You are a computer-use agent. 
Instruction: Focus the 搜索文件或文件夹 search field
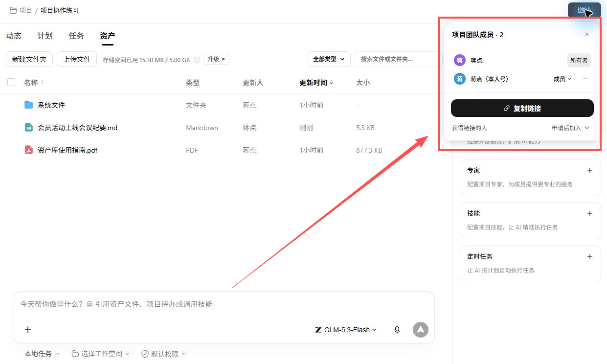[x=399, y=59]
